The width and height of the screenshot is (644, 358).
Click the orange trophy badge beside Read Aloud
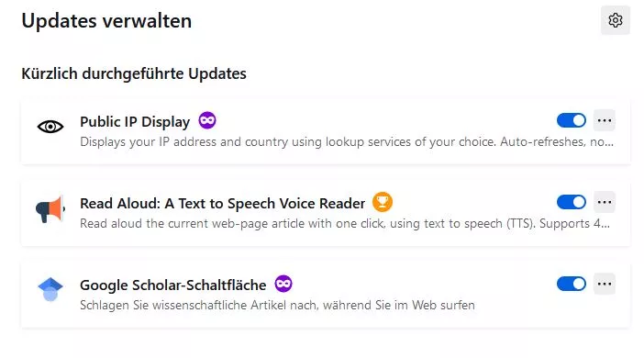383,202
